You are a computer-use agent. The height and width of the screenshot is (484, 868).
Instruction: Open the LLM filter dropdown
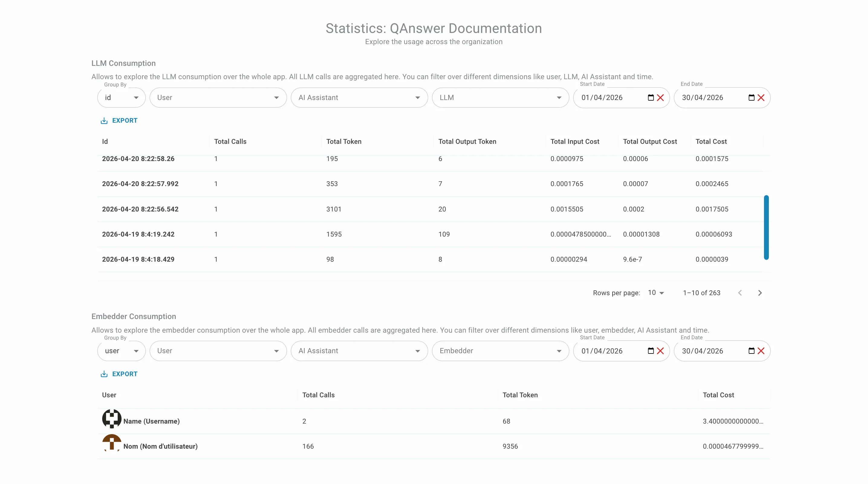click(500, 98)
